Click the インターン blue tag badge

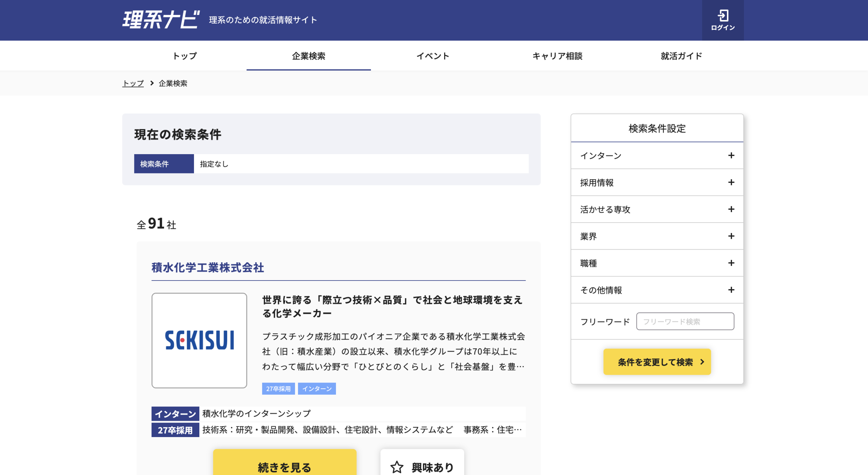(x=317, y=389)
